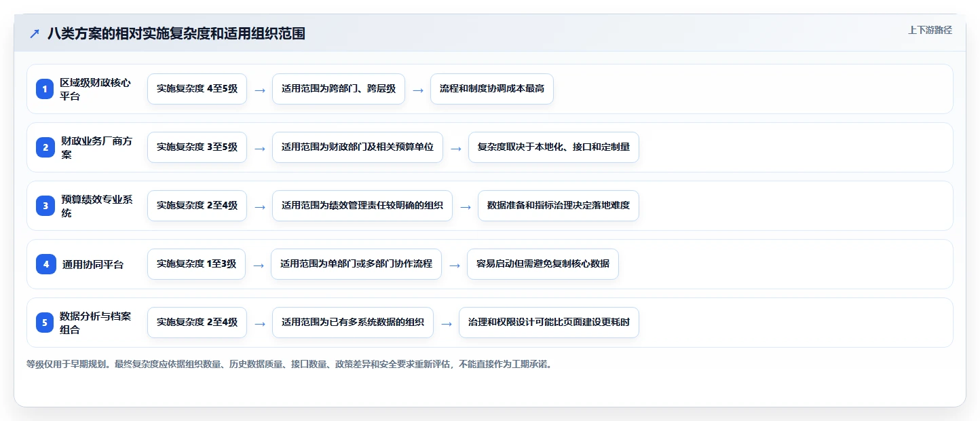Viewport: 980px width, 421px height.
Task: Click the 实施复杂度 3至5级 box
Action: click(x=197, y=147)
